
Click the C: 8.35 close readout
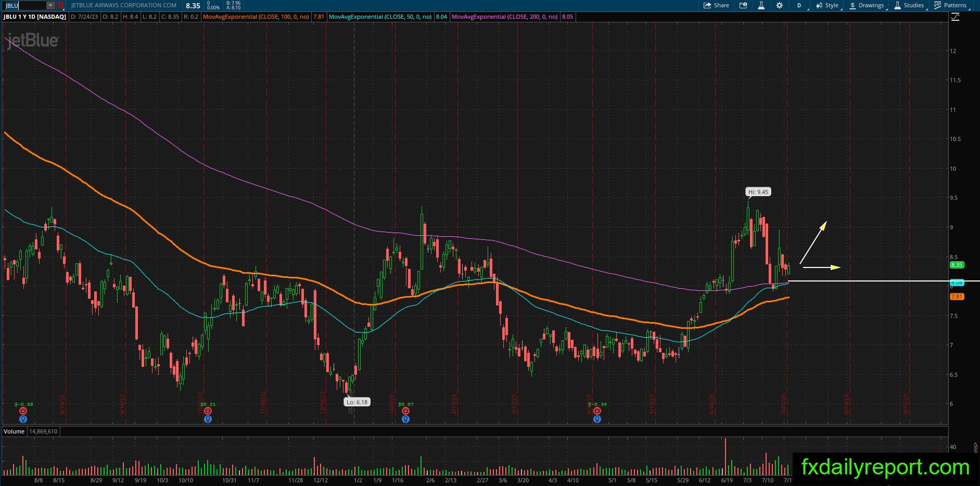pyautogui.click(x=170, y=17)
